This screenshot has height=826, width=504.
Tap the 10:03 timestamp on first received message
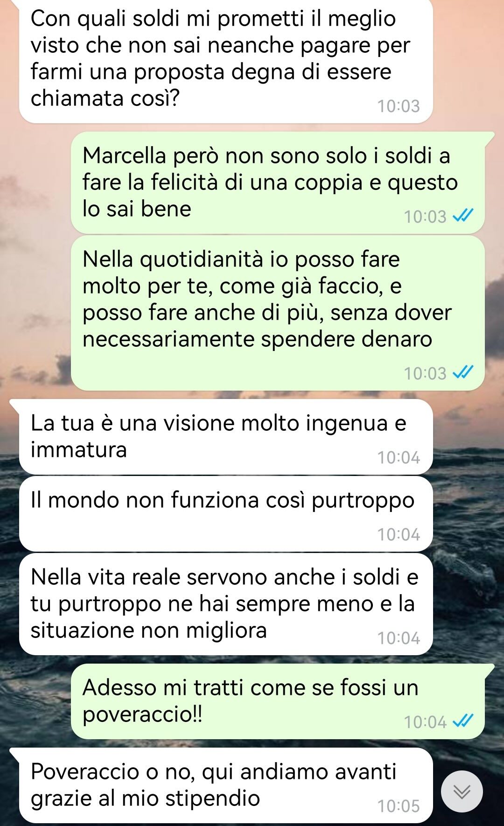399,106
